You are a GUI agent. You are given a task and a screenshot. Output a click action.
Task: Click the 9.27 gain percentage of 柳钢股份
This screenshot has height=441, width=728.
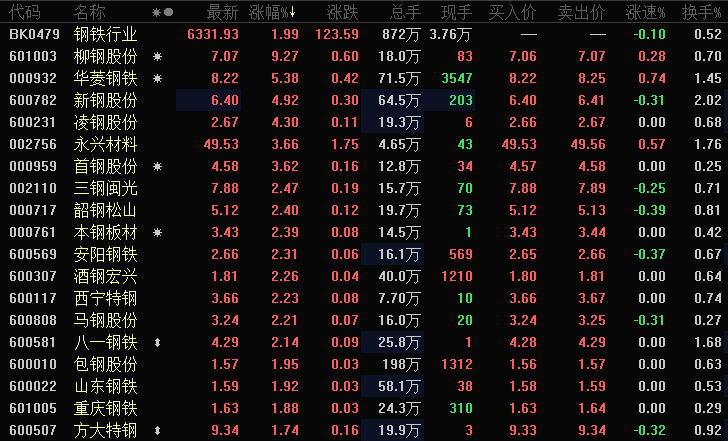click(x=285, y=57)
